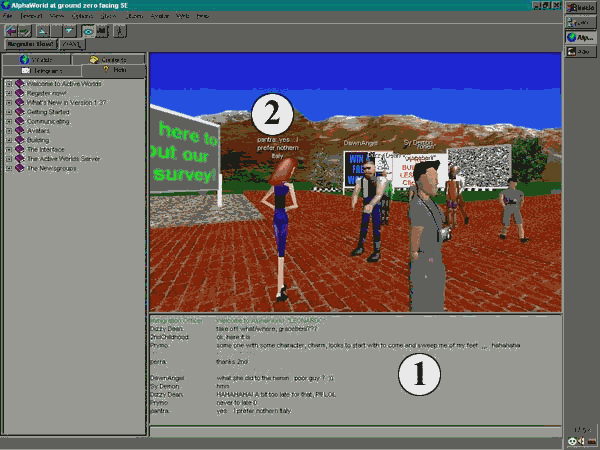The image size is (600, 450).
Task: Expand the Getting Started help topic
Action: [9, 111]
